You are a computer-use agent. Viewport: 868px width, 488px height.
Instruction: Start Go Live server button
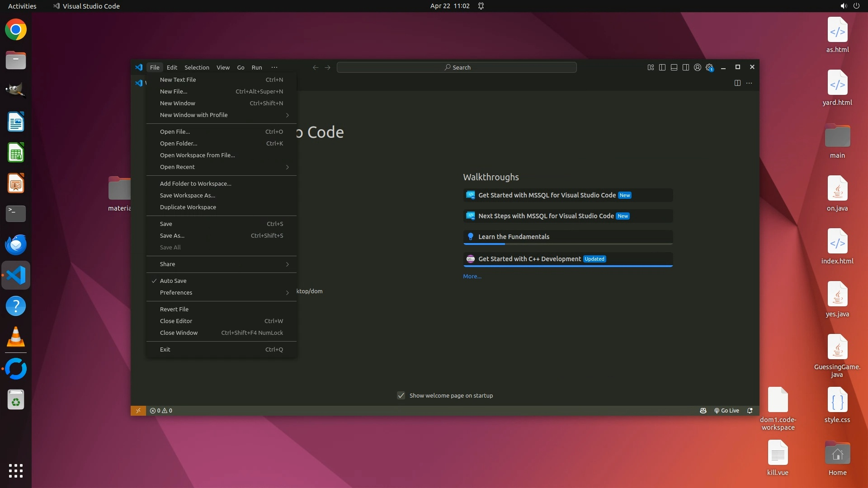[x=727, y=411]
